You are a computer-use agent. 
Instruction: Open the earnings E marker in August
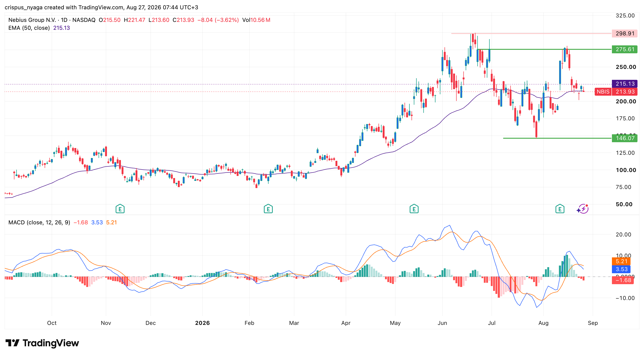[560, 209]
